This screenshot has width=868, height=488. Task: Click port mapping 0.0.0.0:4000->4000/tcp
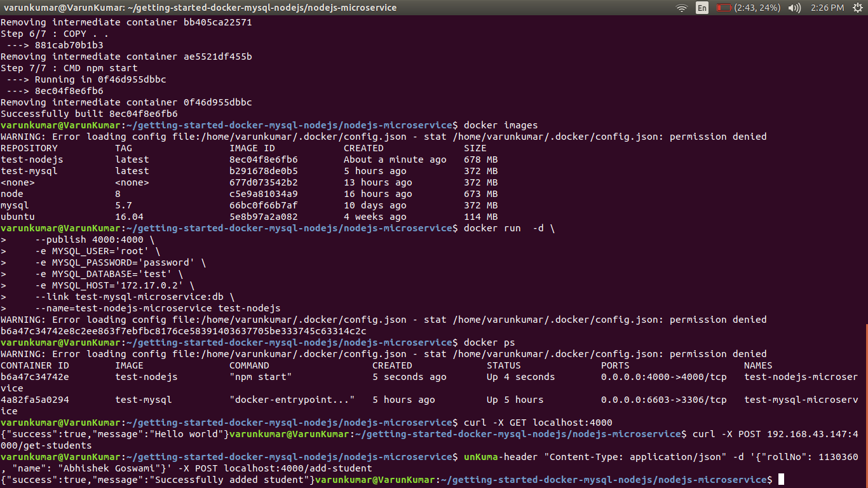click(x=664, y=377)
